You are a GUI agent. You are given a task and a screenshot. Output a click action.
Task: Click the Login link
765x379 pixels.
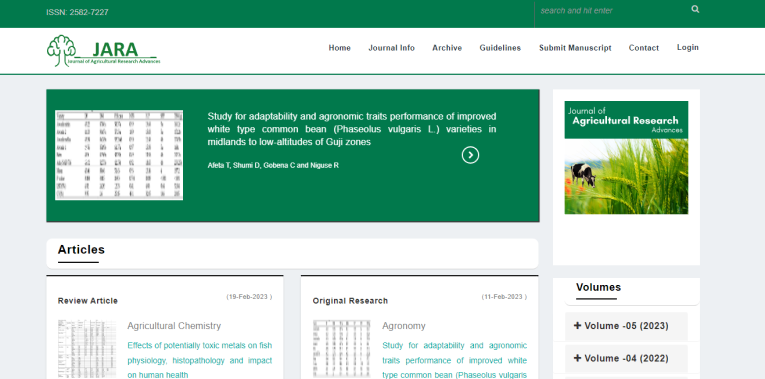[x=687, y=47]
